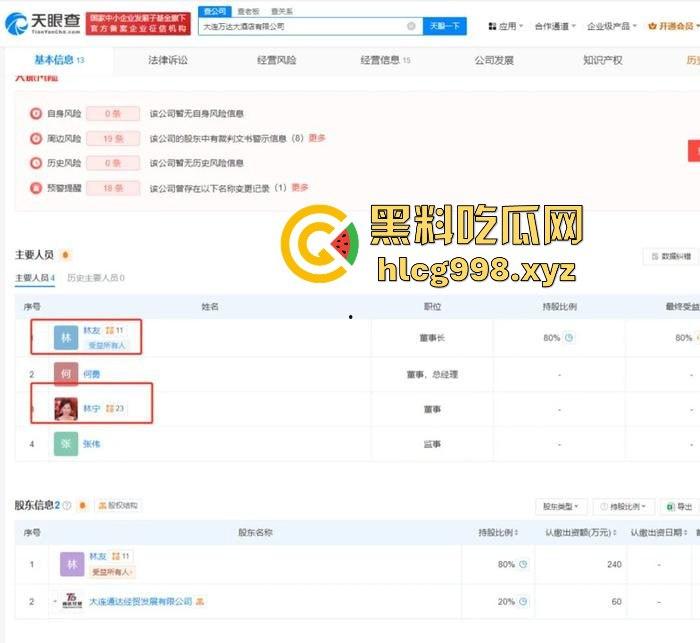Viewport: 700px width, 643px height.
Task: Sort by 认缴出资额(万元) column header
Action: tap(580, 532)
